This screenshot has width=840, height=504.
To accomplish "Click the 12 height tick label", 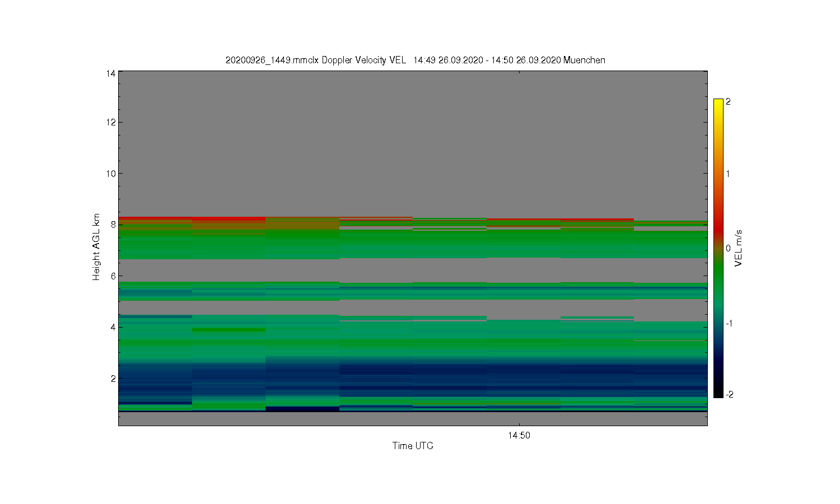I will coord(111,122).
